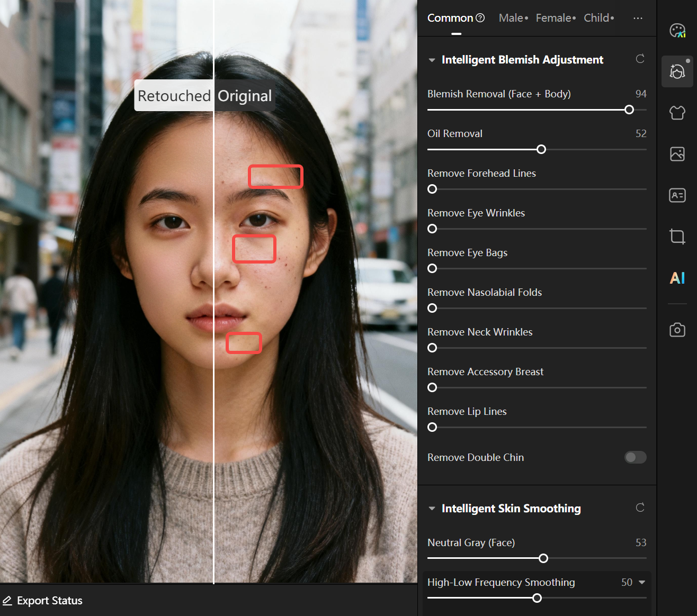Collapse the Intelligent Blemish Adjustment section
Image resolution: width=697 pixels, height=616 pixels.
(x=432, y=60)
